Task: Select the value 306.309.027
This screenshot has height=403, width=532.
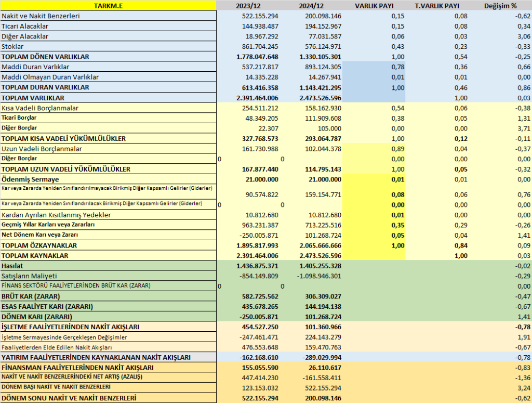Action: point(323,296)
